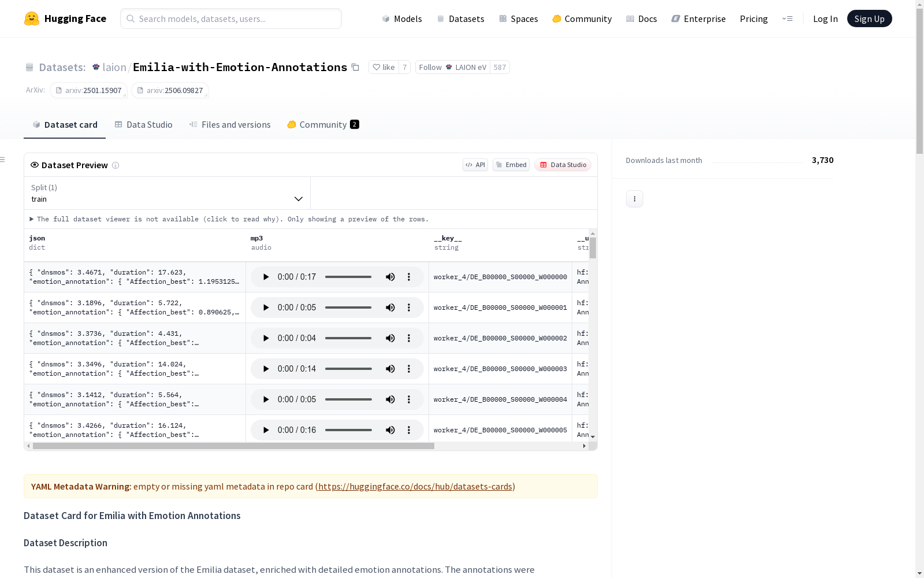Go to Datasets in the navbar
Screen dimensions: 924x578
(460, 18)
